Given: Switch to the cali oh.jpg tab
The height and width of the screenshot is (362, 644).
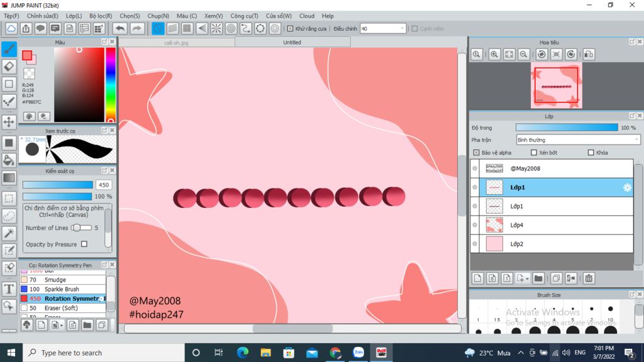Looking at the screenshot, I should (177, 42).
